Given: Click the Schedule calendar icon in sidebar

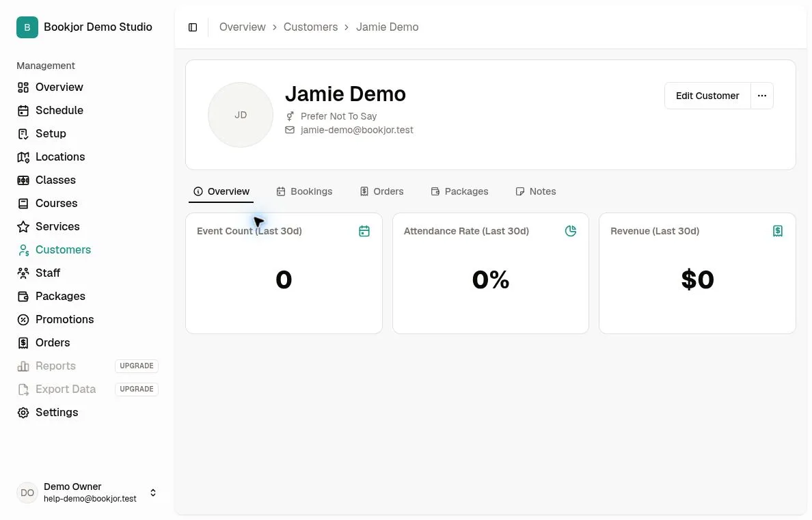Looking at the screenshot, I should click(23, 111).
